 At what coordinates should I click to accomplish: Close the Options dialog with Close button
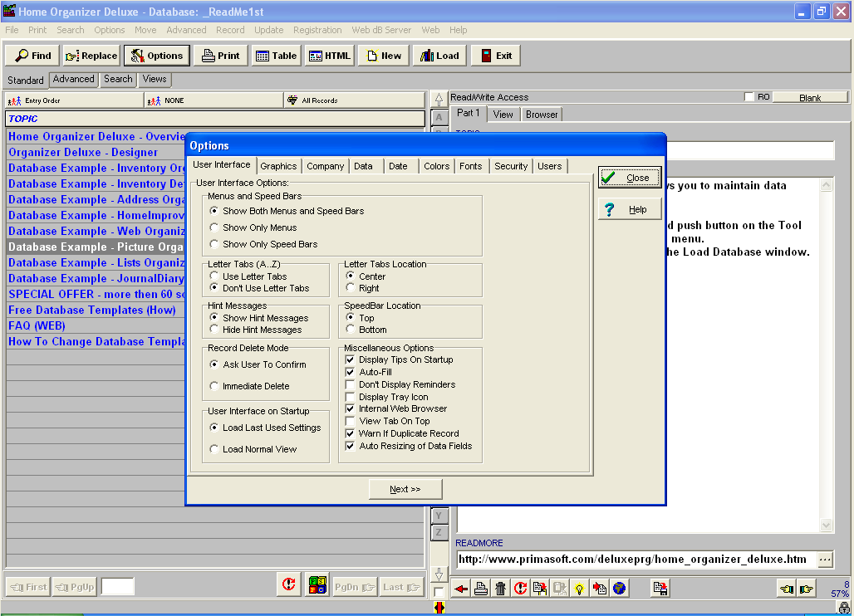pyautogui.click(x=631, y=178)
